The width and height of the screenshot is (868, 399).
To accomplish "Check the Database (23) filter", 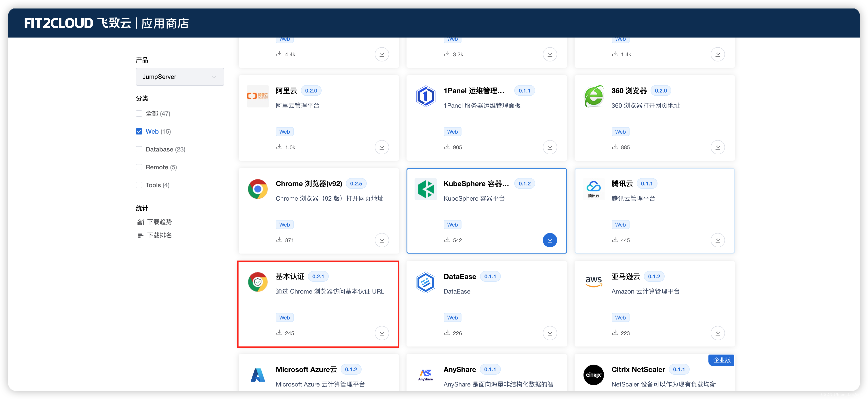I will (x=139, y=149).
